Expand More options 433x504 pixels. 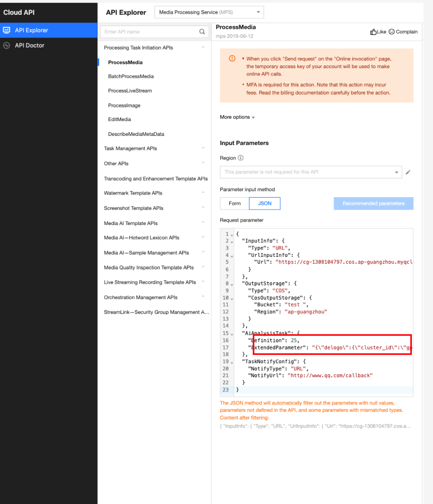[x=237, y=117]
